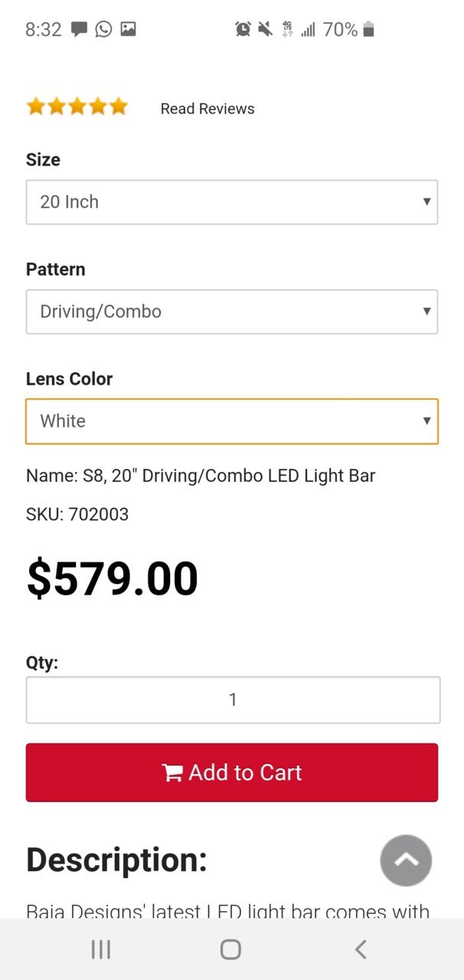This screenshot has width=464, height=980.
Task: Add the light bar to cart
Action: pos(232,772)
